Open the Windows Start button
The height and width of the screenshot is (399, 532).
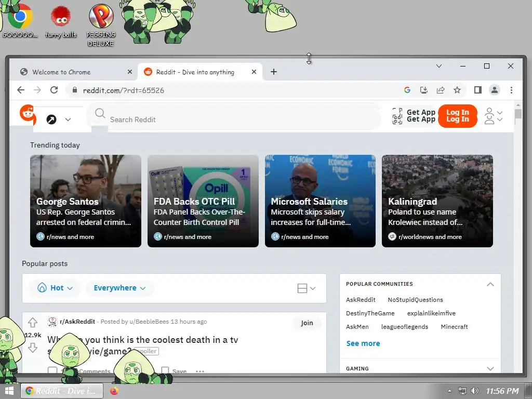pos(9,391)
